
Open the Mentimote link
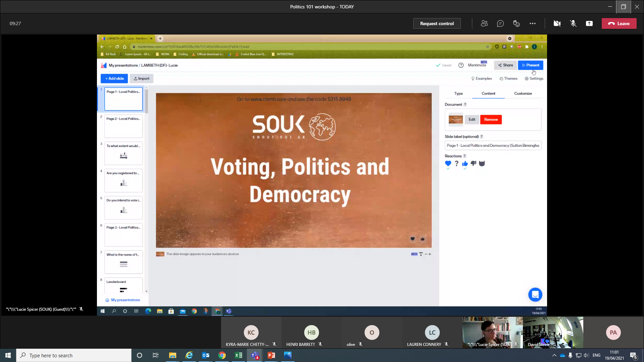[x=477, y=65]
